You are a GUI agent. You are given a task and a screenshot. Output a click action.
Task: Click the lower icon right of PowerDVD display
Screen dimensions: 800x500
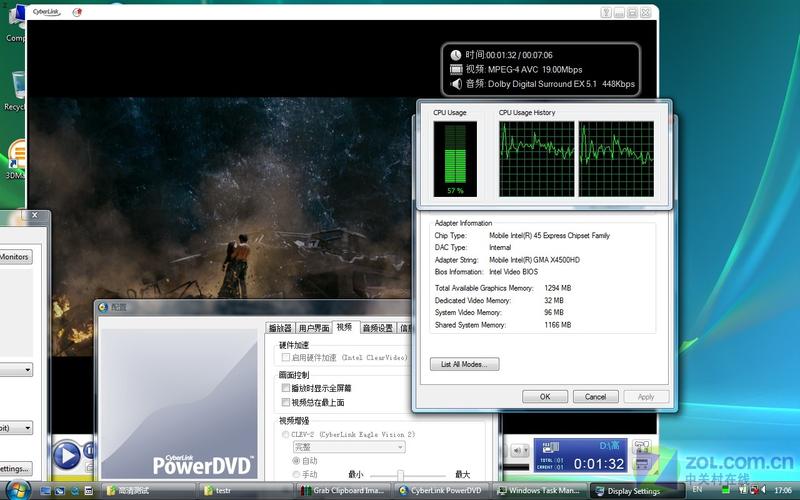(642, 463)
